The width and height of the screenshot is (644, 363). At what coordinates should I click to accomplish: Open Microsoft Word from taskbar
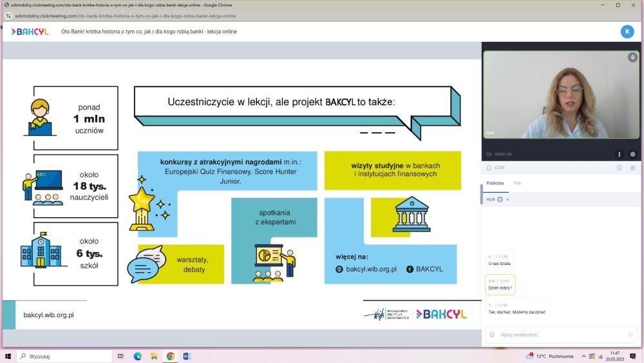click(x=187, y=357)
